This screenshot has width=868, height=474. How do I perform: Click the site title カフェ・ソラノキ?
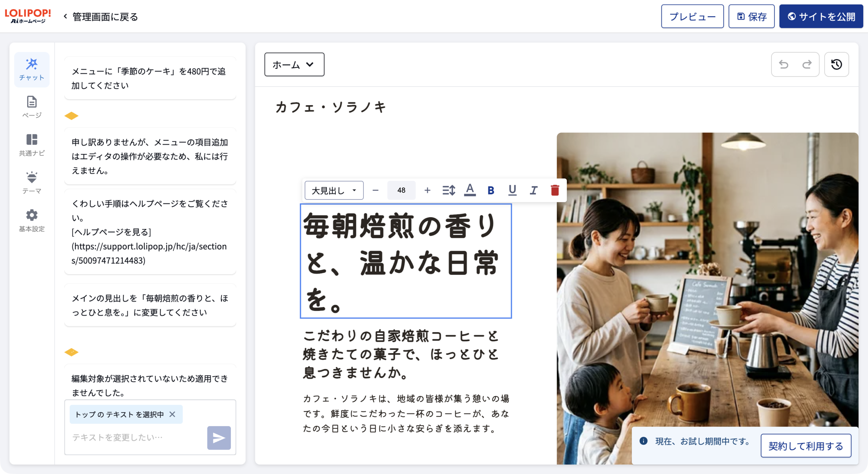pos(331,107)
